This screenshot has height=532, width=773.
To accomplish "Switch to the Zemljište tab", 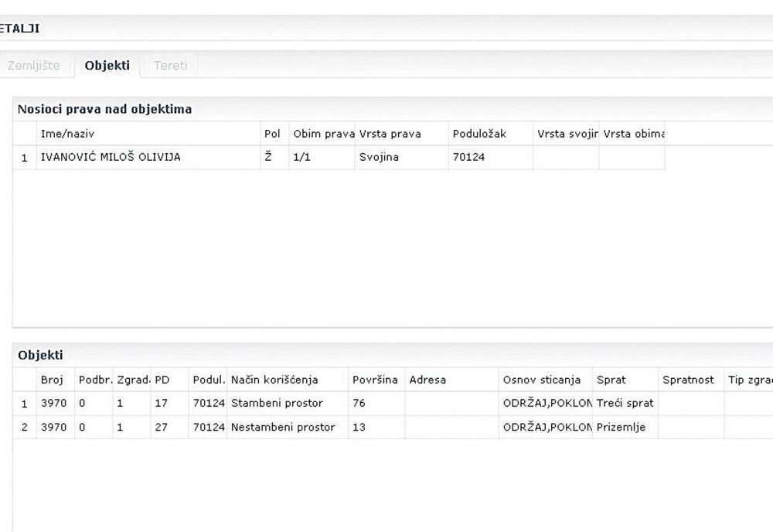I will coord(33,66).
